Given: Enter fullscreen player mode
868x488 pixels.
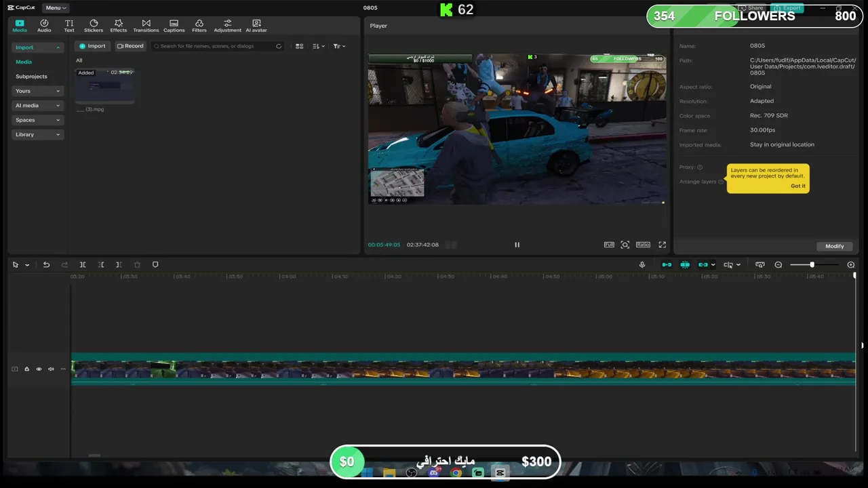Looking at the screenshot, I should (663, 245).
